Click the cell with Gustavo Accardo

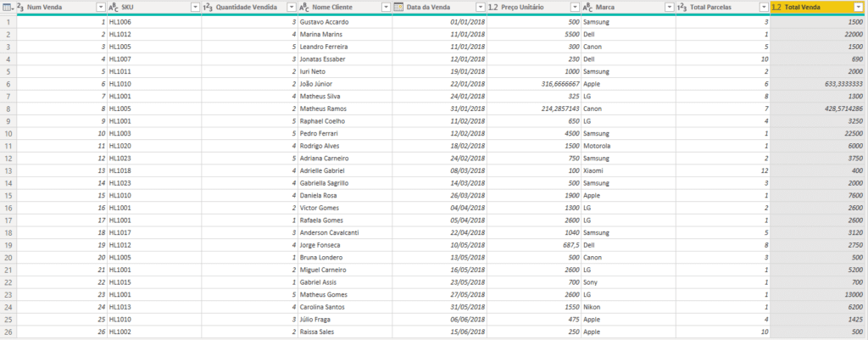(345, 21)
